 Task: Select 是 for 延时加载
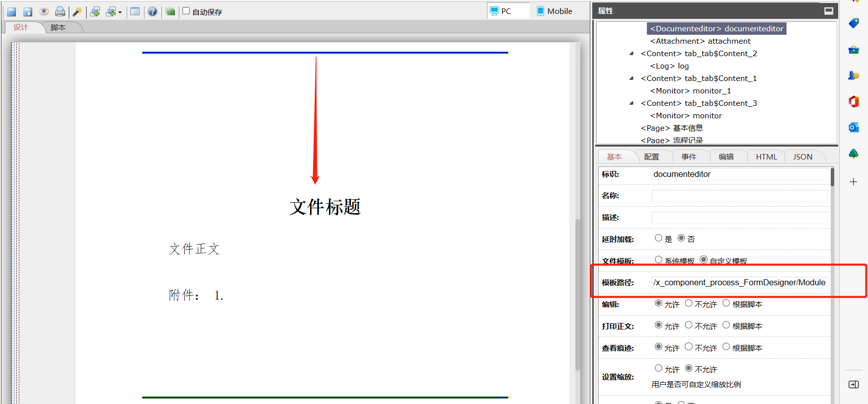click(658, 238)
